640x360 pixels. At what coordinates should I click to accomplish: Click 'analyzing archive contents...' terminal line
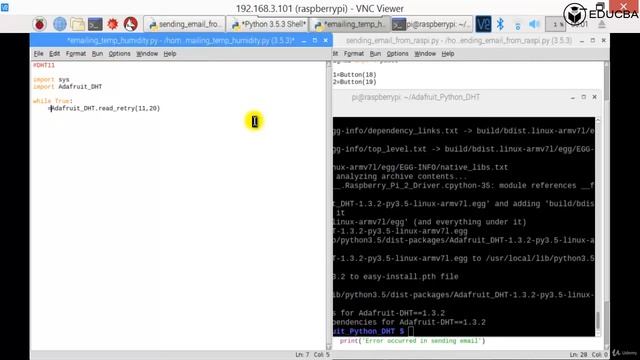click(x=401, y=176)
